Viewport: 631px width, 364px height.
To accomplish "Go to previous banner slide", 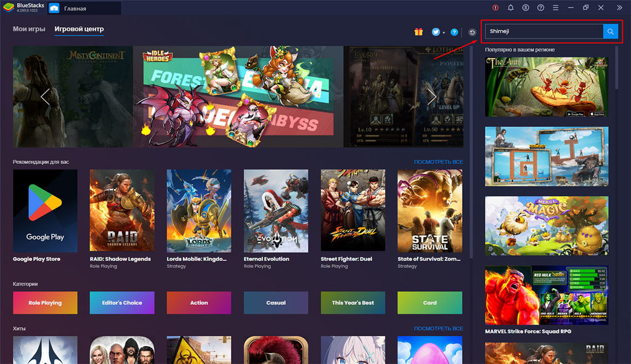I will pyautogui.click(x=45, y=97).
